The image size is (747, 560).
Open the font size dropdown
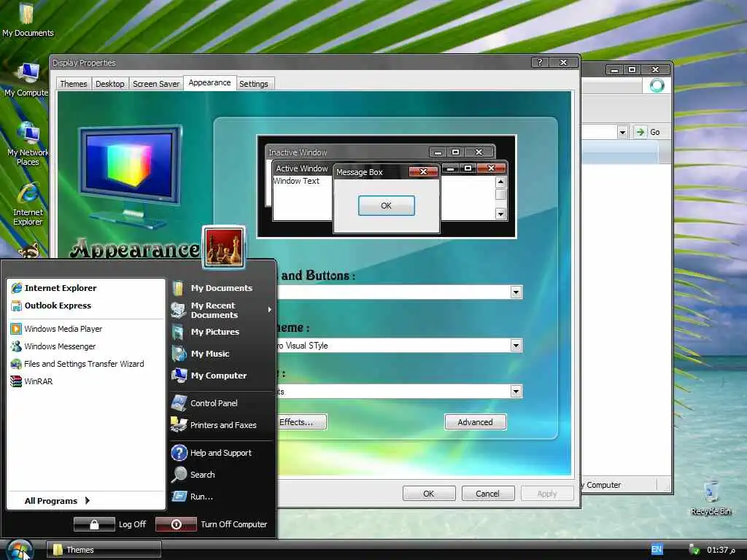(x=516, y=392)
